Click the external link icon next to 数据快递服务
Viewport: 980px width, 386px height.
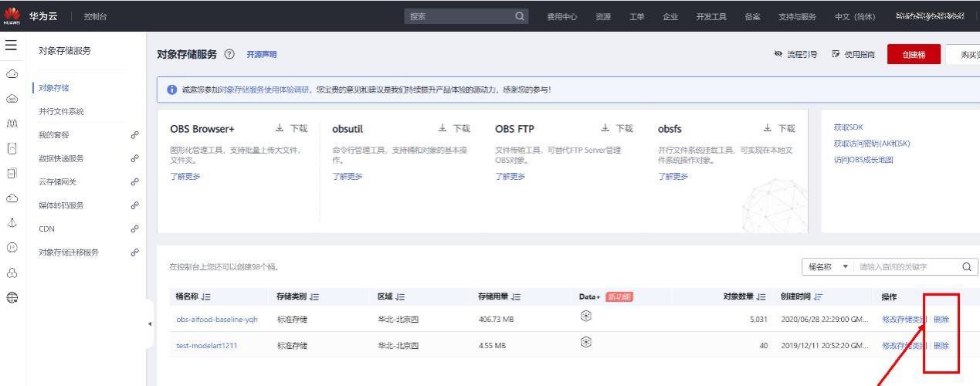click(x=134, y=158)
